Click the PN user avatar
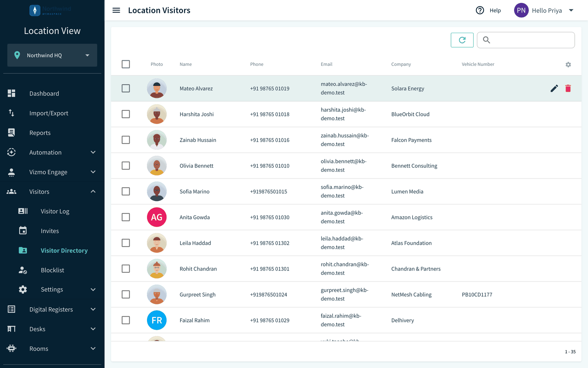588x368 pixels. tap(521, 10)
